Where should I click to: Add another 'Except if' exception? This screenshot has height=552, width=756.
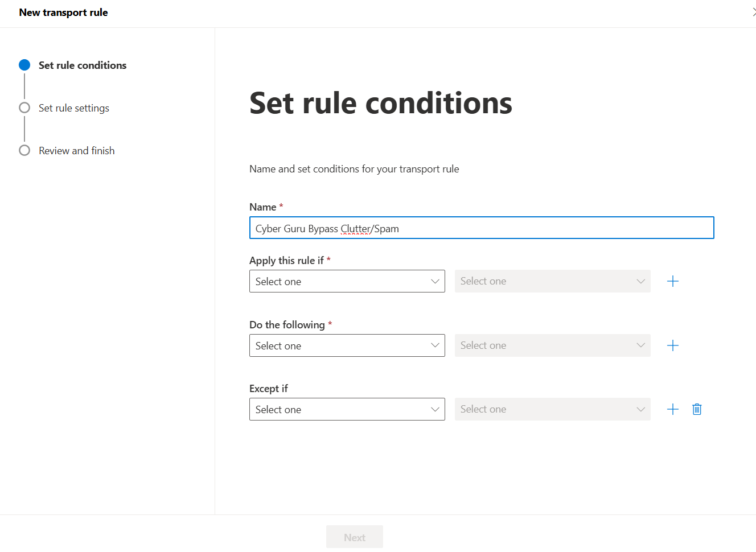(x=672, y=409)
